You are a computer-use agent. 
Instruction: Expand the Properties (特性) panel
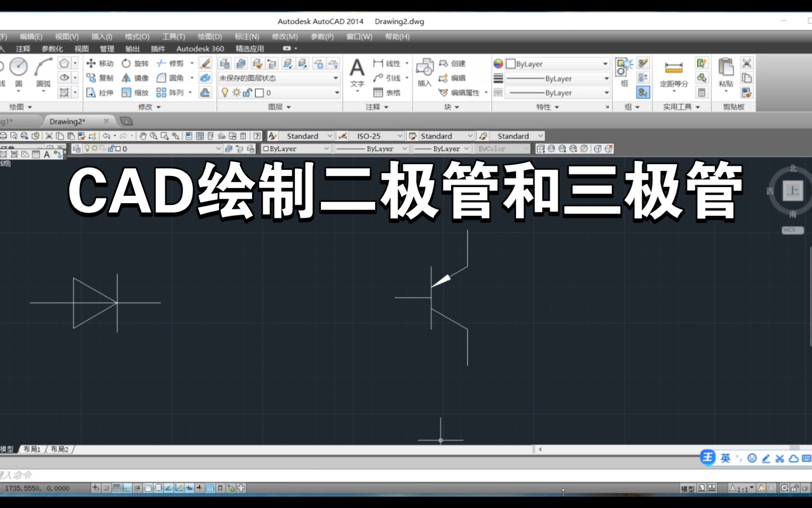tap(548, 107)
